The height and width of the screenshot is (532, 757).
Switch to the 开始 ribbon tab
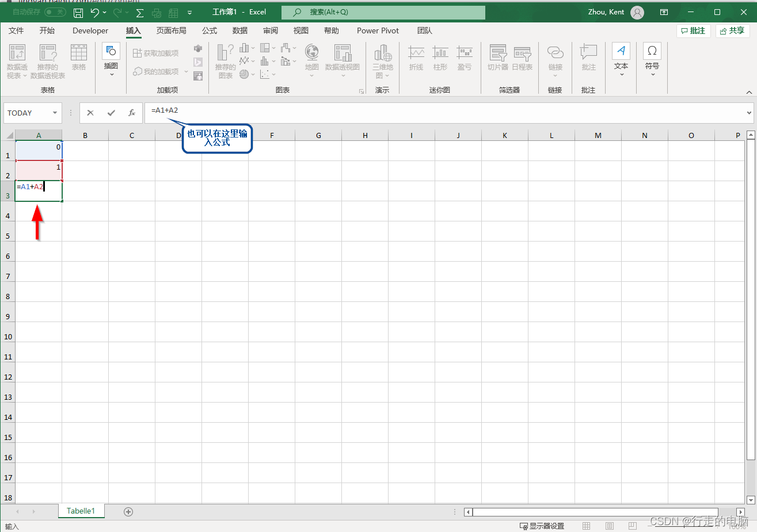pyautogui.click(x=47, y=30)
